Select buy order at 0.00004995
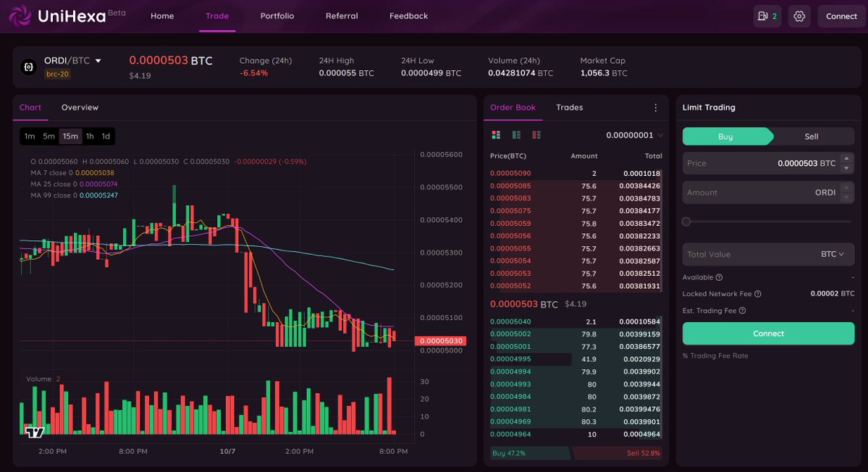 click(x=576, y=359)
